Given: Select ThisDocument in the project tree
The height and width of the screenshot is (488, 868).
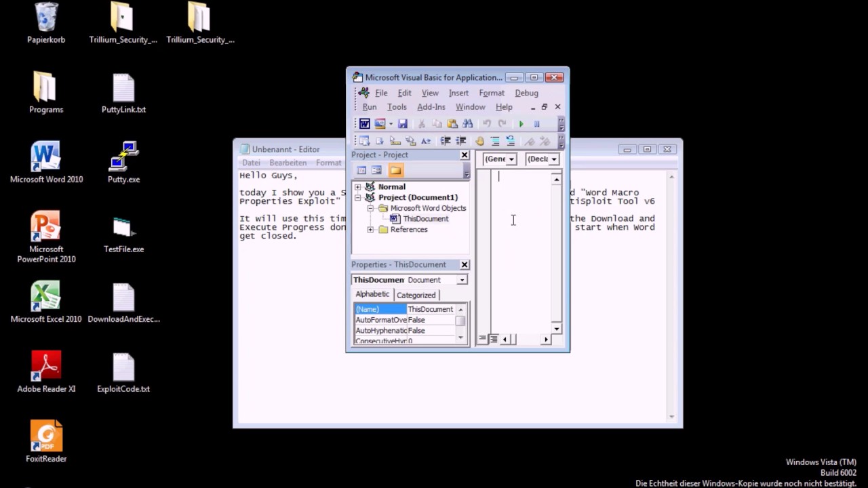Looking at the screenshot, I should (425, 219).
